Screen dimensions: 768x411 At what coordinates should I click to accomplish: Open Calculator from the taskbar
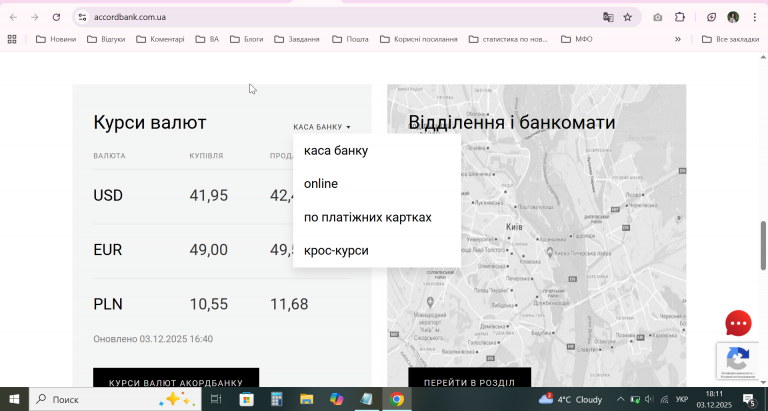277,399
